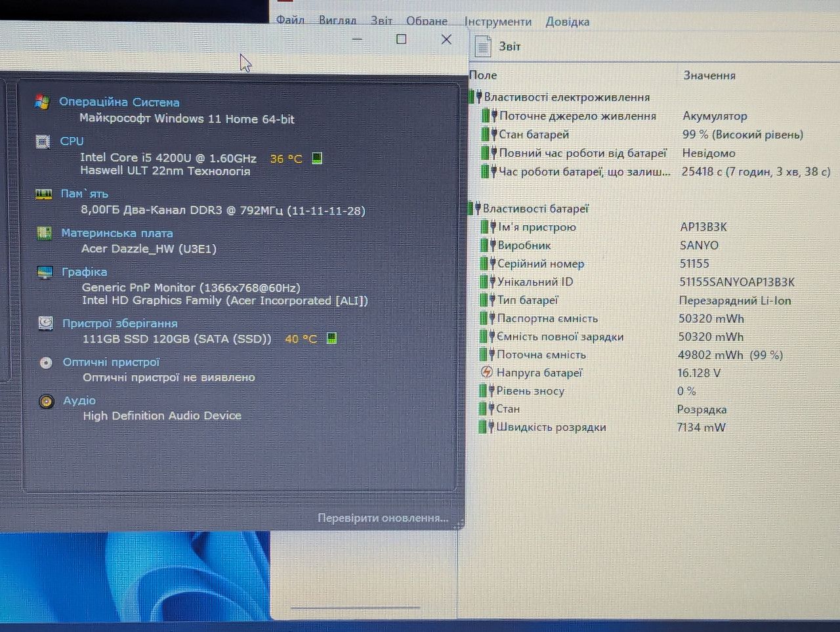Click the green CPU temperature indicator
Screen dimensions: 840x632
point(317,158)
